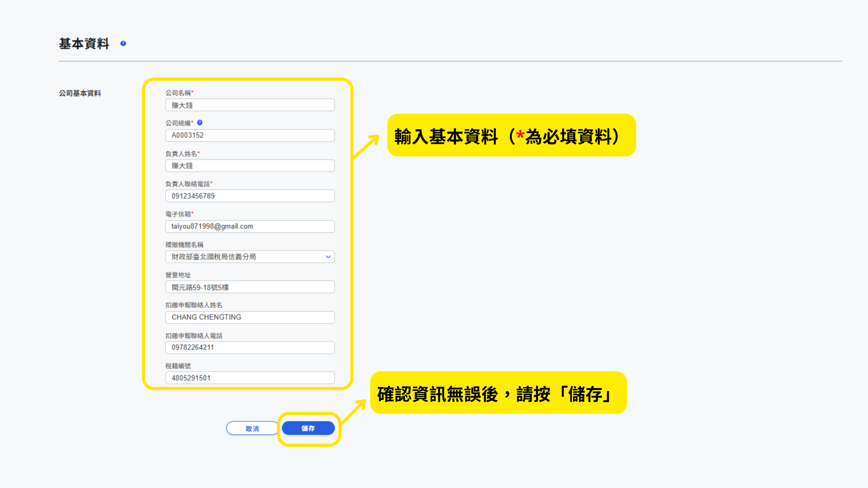Click the 公司名稱 input field

click(x=250, y=105)
